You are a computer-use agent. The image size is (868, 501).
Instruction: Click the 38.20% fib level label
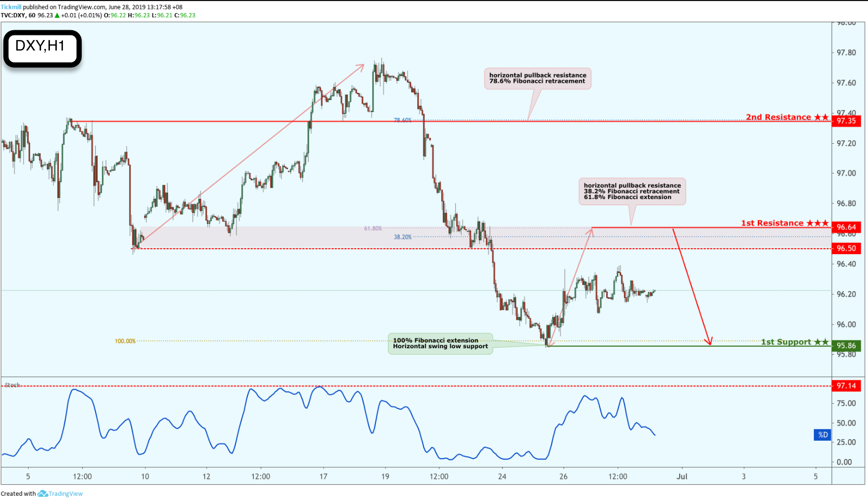[x=403, y=237]
